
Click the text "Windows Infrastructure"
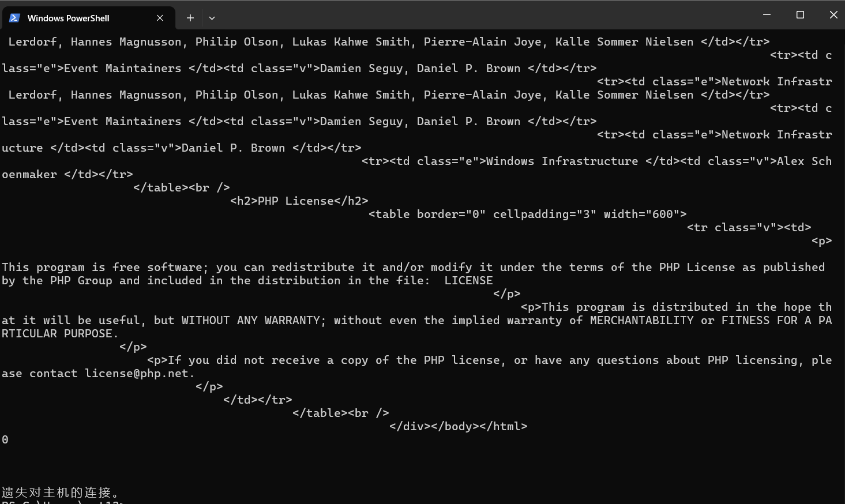pyautogui.click(x=562, y=161)
